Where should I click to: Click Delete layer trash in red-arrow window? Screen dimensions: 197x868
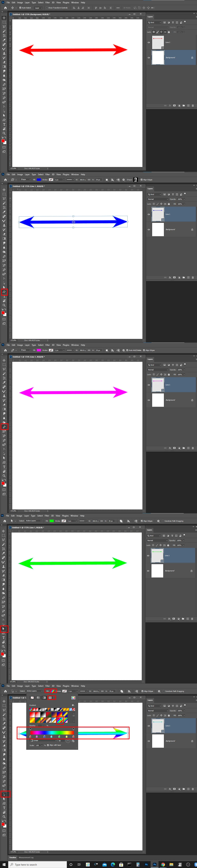[x=193, y=105]
